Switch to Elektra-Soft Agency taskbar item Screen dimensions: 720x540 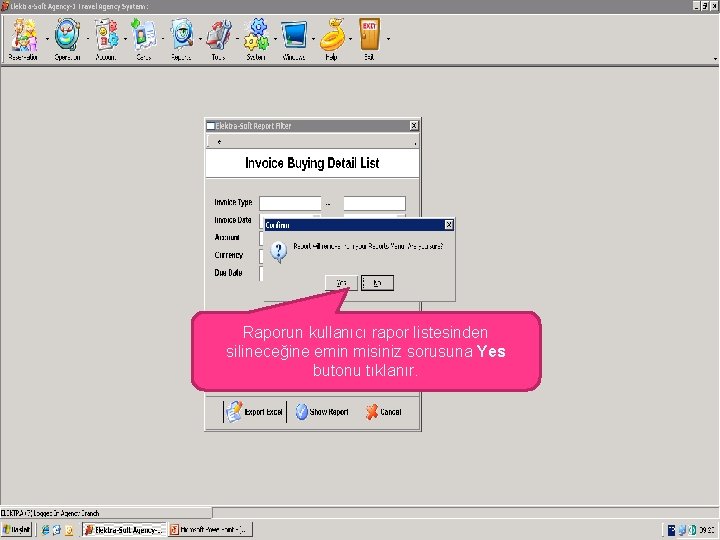[x=125, y=529]
